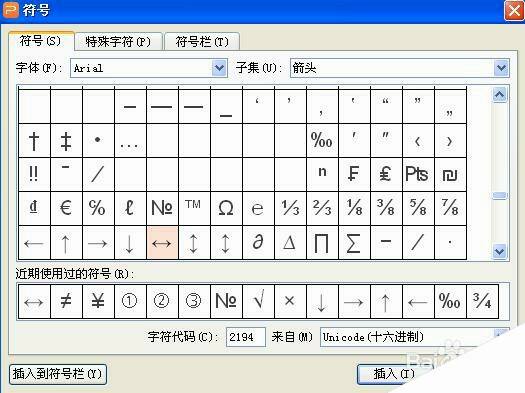Screen dimensions: 525x393
Task: Select the product Pi symbol
Action: [322, 242]
